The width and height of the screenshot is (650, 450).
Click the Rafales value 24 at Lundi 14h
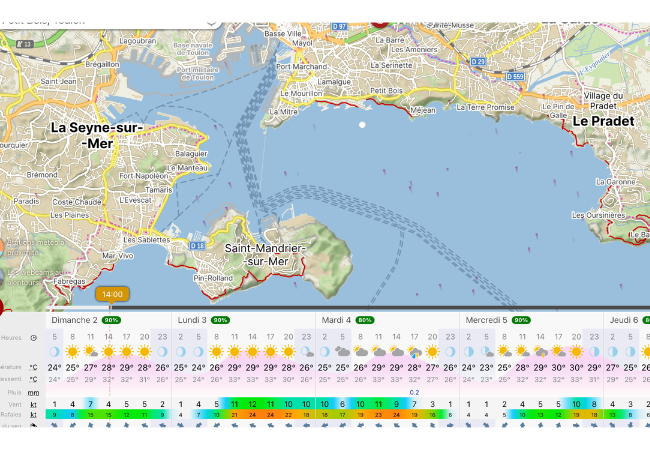[x=252, y=415]
